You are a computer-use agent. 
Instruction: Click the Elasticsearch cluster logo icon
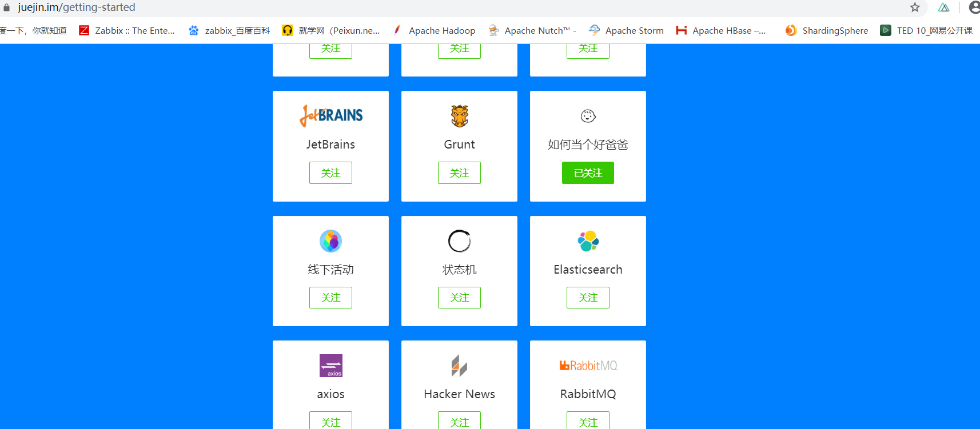[x=588, y=241]
